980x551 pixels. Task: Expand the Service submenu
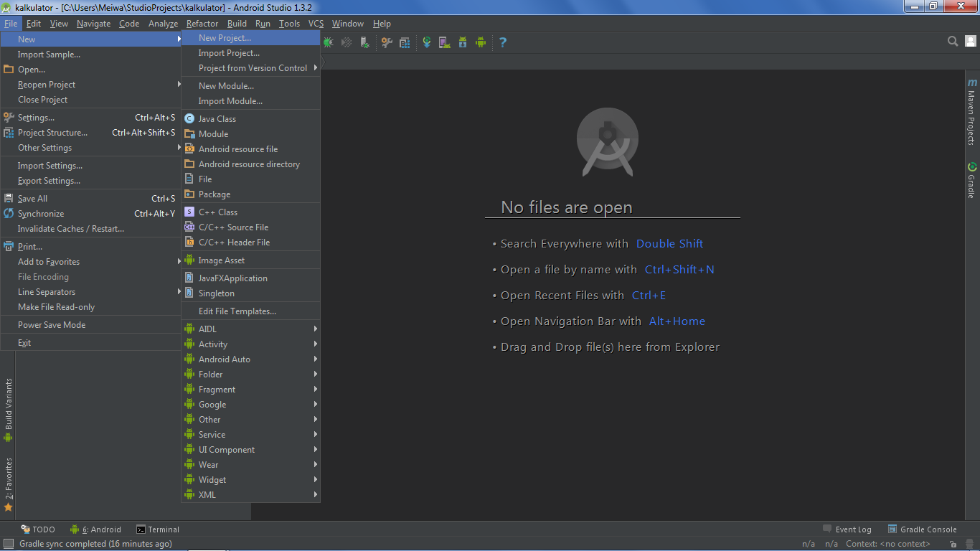coord(250,435)
